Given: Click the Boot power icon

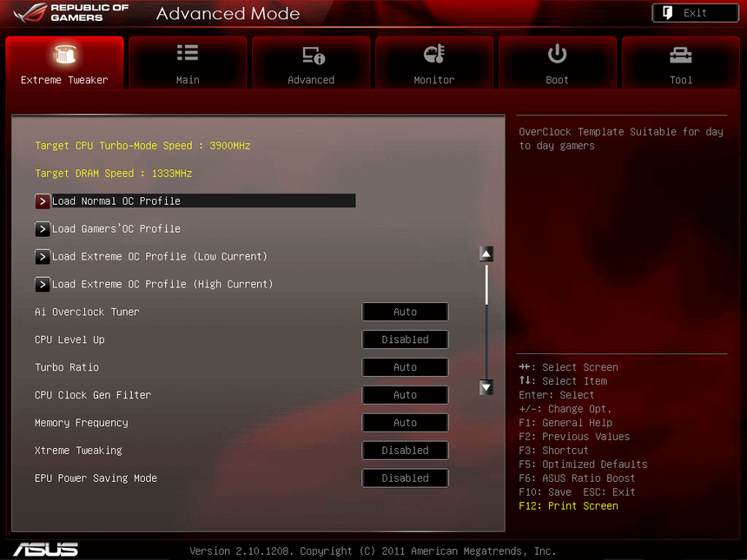Looking at the screenshot, I should tap(557, 54).
